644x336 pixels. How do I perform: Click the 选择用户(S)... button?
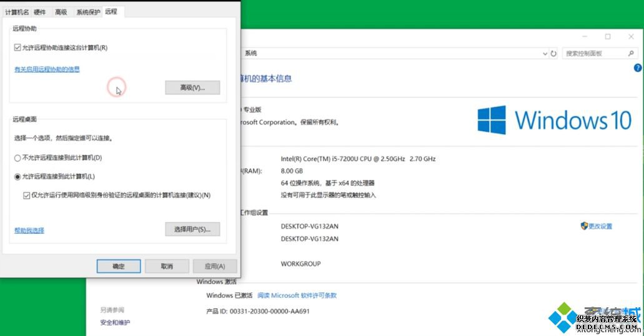[192, 229]
